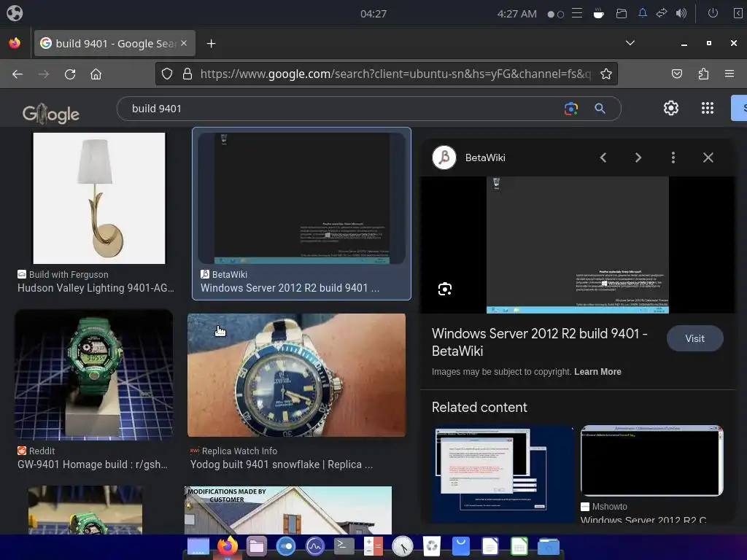Open the Pocket save icon
This screenshot has height=560, width=747.
pos(677,74)
